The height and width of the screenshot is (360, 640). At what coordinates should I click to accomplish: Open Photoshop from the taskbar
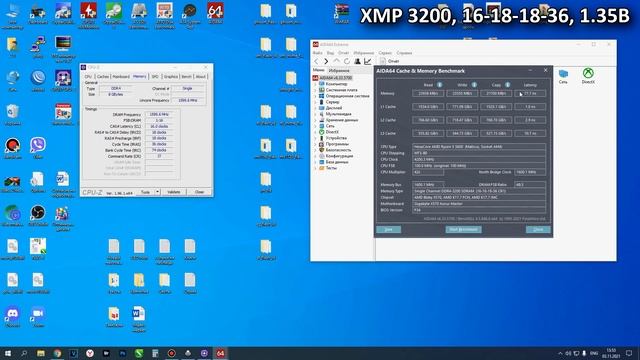pos(122,353)
